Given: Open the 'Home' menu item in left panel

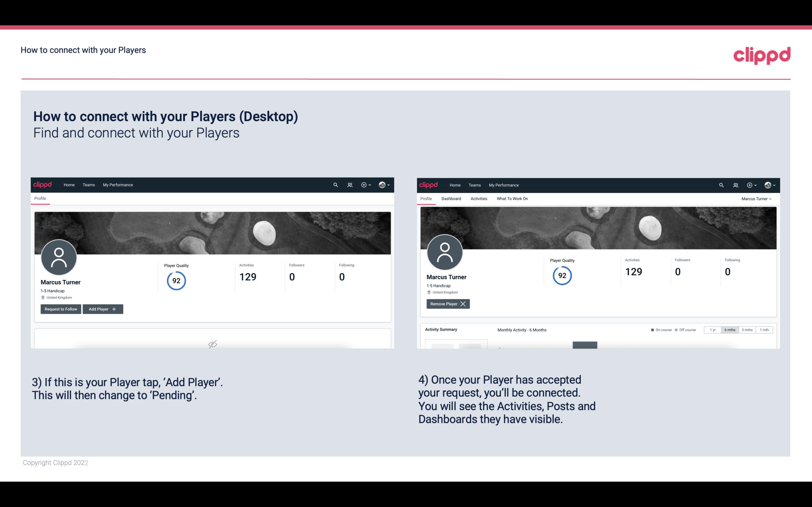Looking at the screenshot, I should [68, 184].
